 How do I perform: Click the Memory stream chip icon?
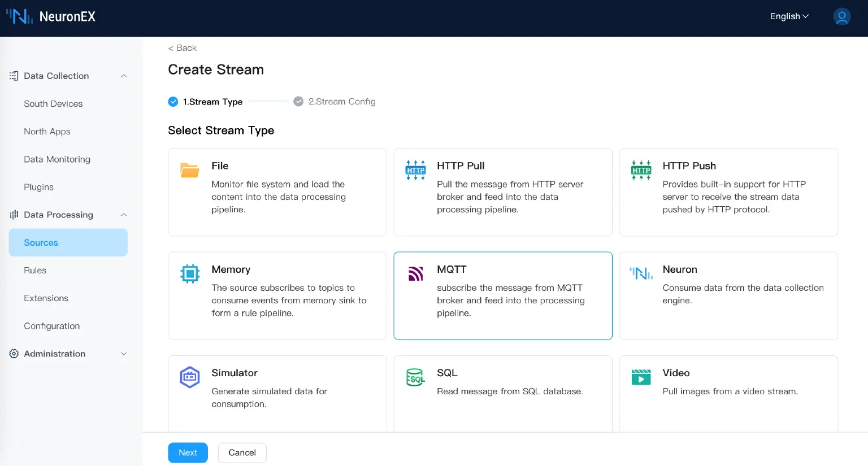(x=190, y=273)
